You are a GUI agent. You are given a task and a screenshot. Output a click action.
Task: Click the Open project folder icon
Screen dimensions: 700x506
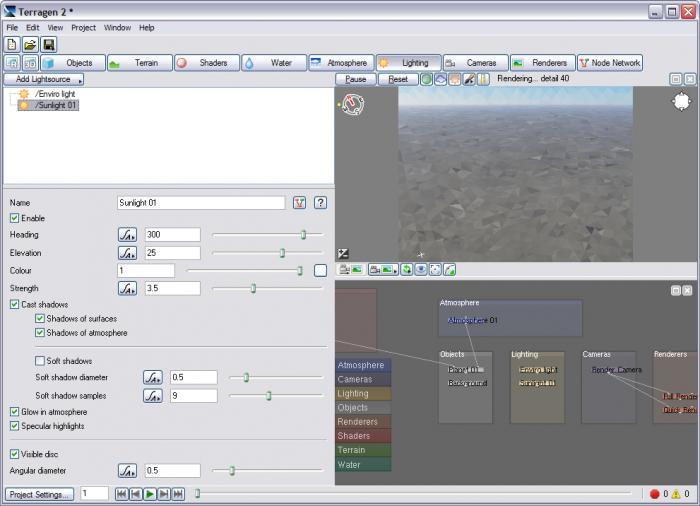click(30, 45)
